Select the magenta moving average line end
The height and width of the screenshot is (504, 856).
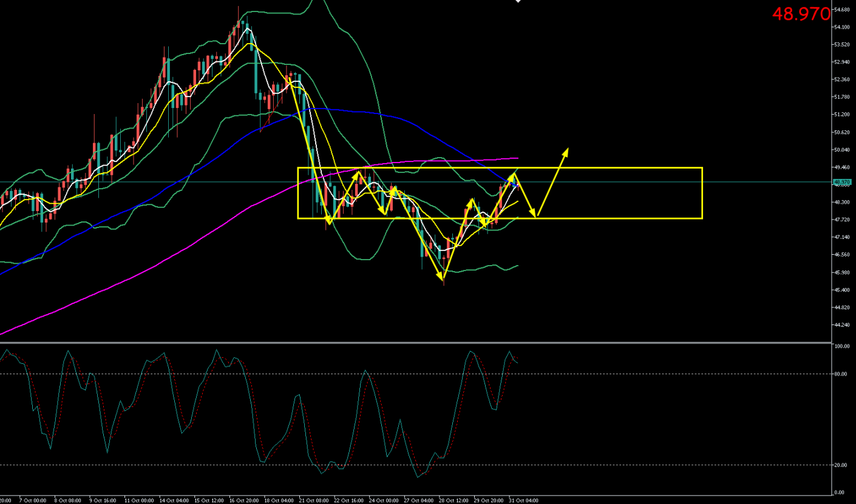pos(516,158)
